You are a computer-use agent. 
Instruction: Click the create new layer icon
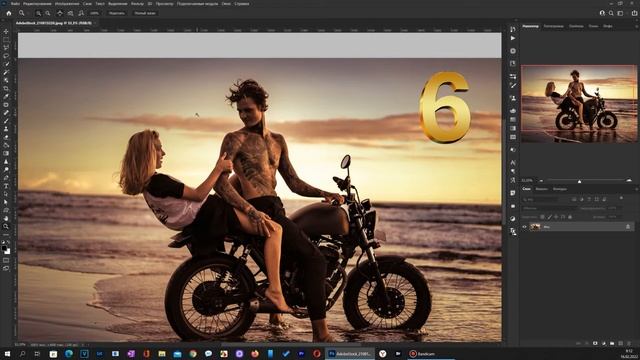coord(620,344)
